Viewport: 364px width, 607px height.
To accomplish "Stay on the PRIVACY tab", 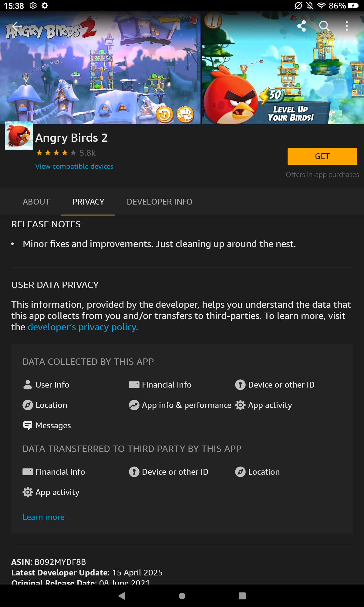I will [88, 202].
